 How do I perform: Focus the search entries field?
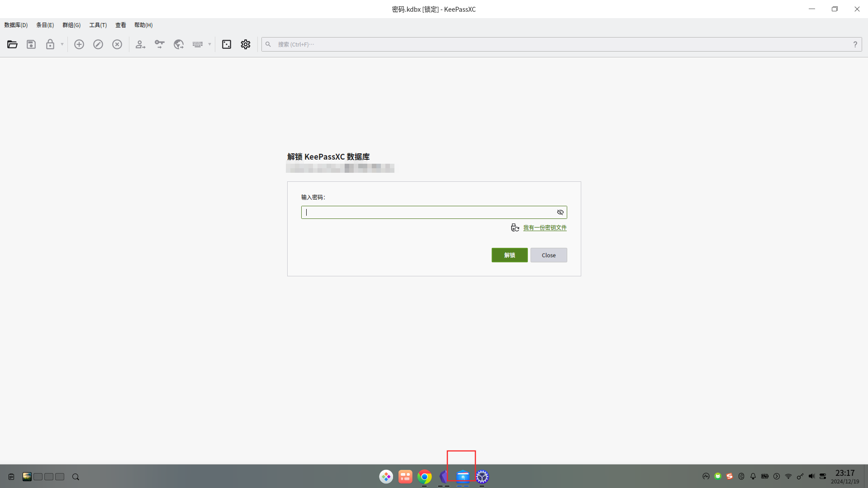tap(561, 44)
